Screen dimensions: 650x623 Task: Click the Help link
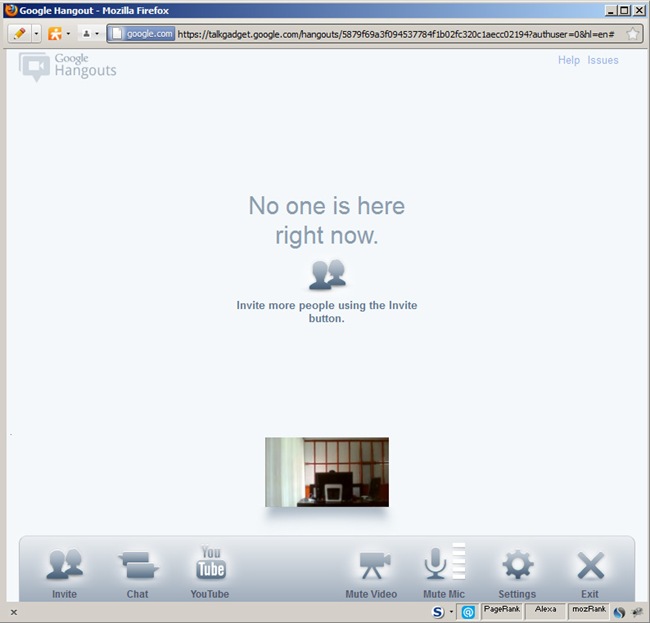(x=568, y=60)
